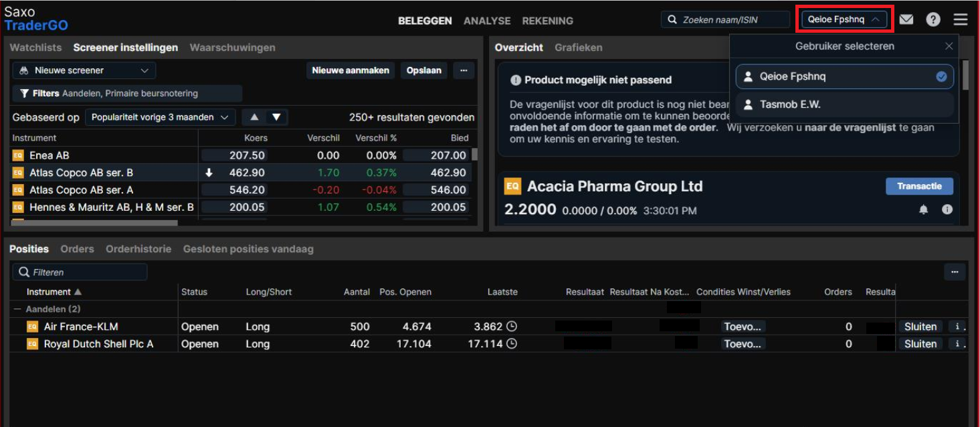Open the Qeioe Fpshnq user dropdown
This screenshot has width=980, height=427.
click(844, 19)
